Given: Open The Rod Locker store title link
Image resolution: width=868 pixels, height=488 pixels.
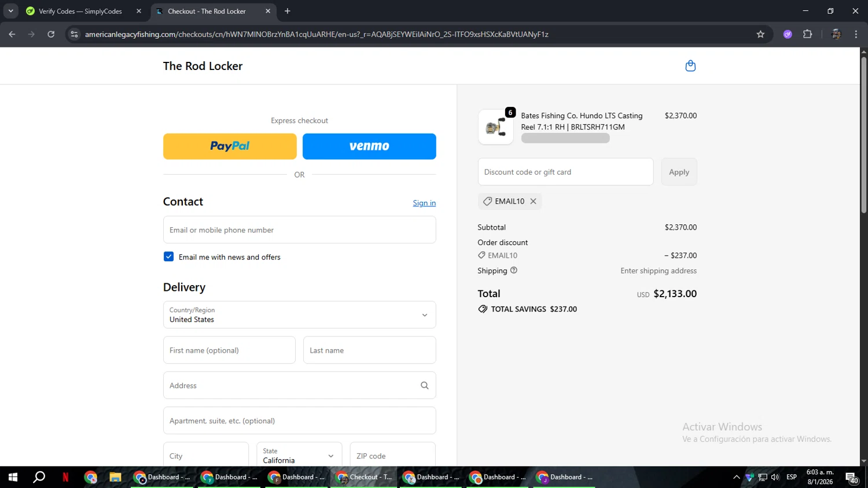Looking at the screenshot, I should [203, 66].
